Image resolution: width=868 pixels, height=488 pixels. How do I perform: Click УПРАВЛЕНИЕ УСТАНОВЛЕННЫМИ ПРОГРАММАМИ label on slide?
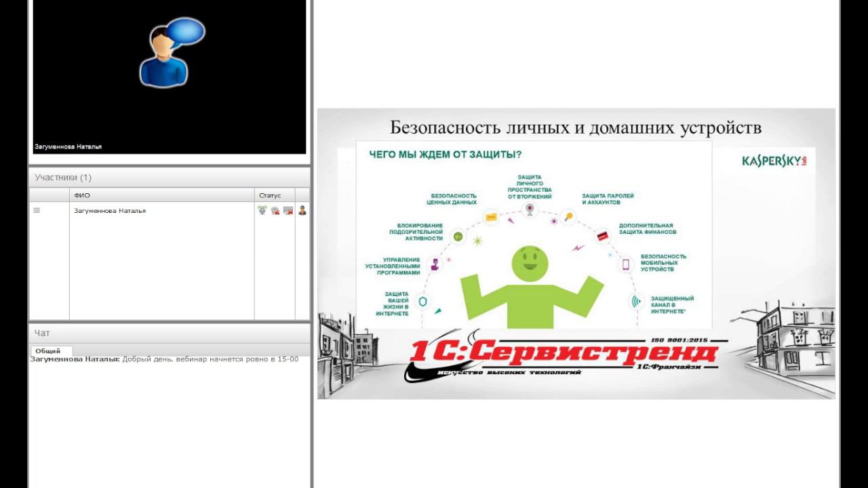392,266
